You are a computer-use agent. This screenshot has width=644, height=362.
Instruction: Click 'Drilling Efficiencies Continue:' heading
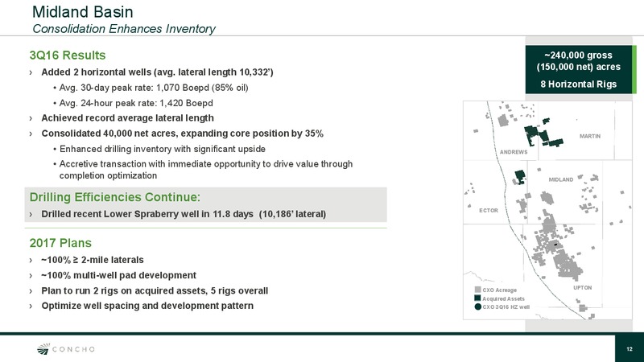(114, 197)
